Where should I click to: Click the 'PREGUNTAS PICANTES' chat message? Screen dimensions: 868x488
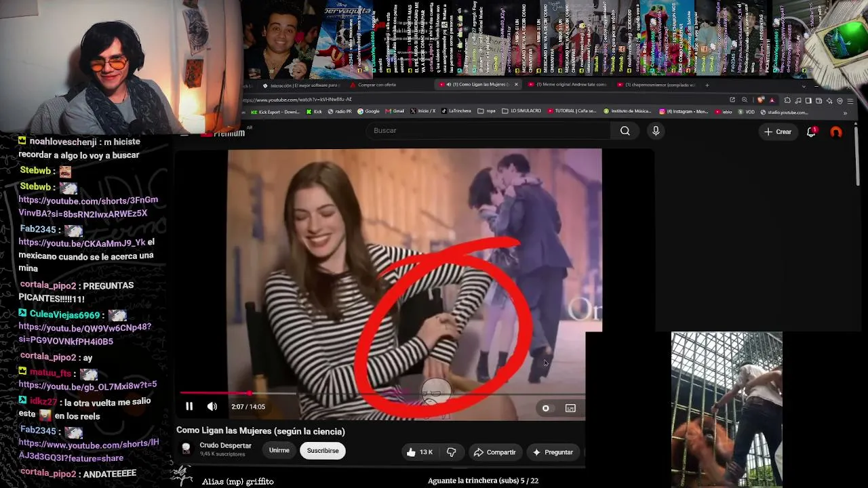(x=76, y=292)
